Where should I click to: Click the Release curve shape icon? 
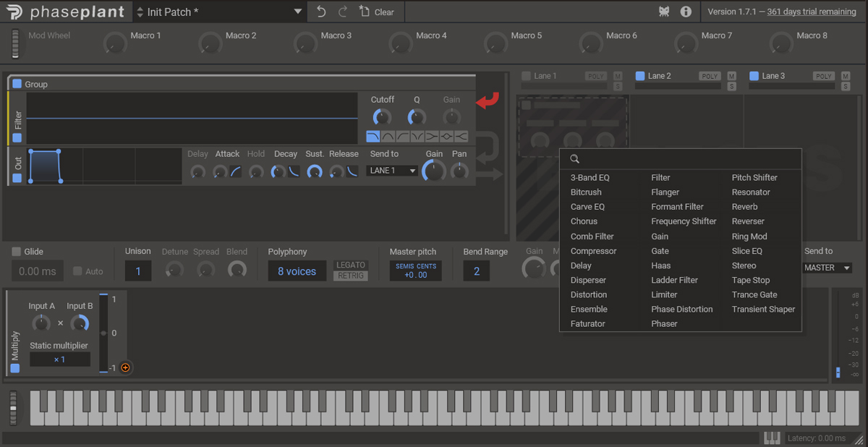coord(352,171)
